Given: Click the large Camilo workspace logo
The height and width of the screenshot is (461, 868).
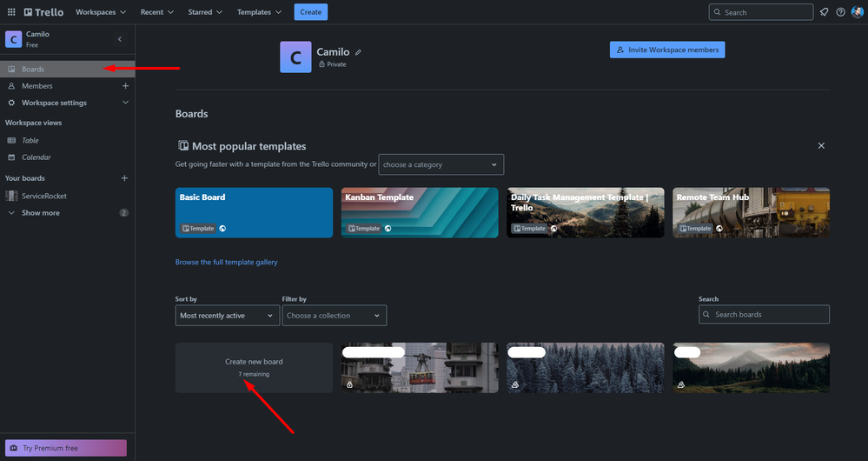Looking at the screenshot, I should 295,57.
